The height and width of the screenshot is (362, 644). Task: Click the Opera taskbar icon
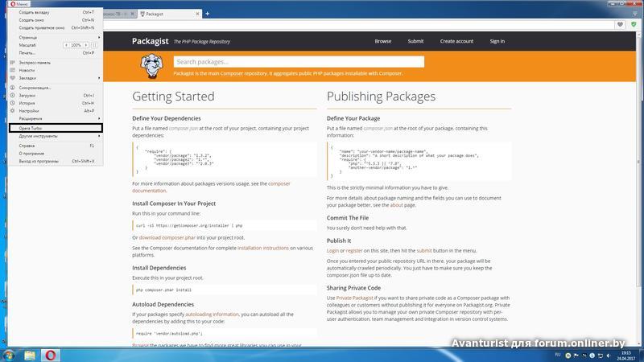[50, 355]
